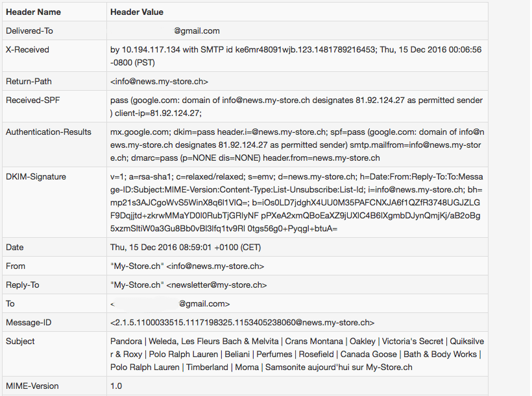Image resolution: width=532 pixels, height=396 pixels.
Task: Click the Message-ID value text
Action: [x=242, y=322]
